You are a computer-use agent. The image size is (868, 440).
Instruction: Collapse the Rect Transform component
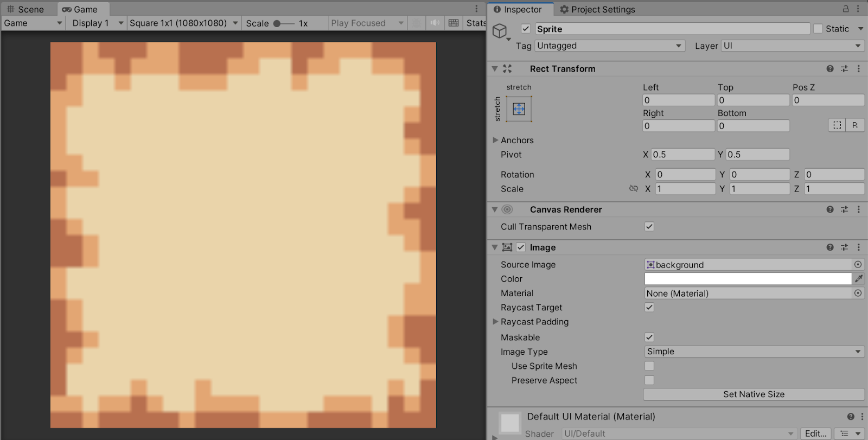(495, 69)
